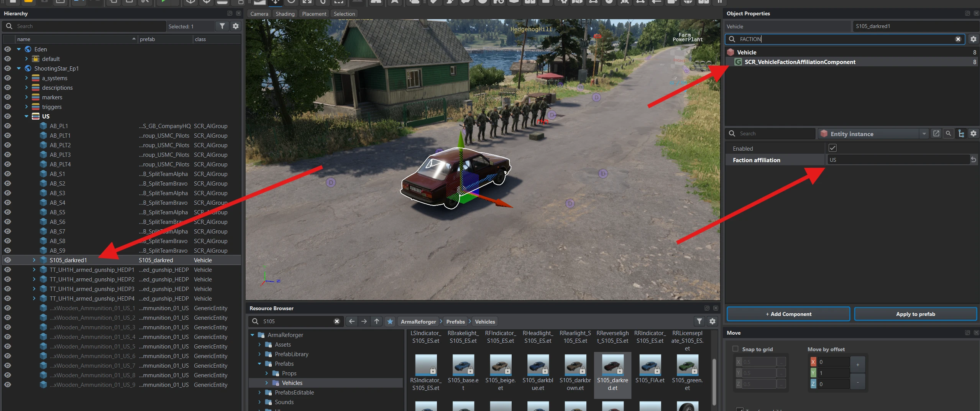Select the Vehicle entity cube icon in component list
The width and height of the screenshot is (980, 411).
tap(730, 52)
